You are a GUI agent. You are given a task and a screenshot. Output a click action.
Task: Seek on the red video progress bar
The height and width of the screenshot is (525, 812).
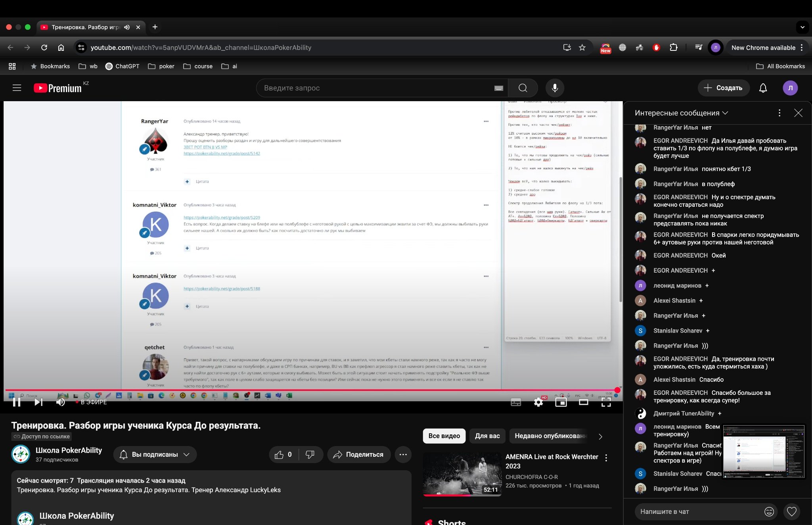pyautogui.click(x=311, y=390)
